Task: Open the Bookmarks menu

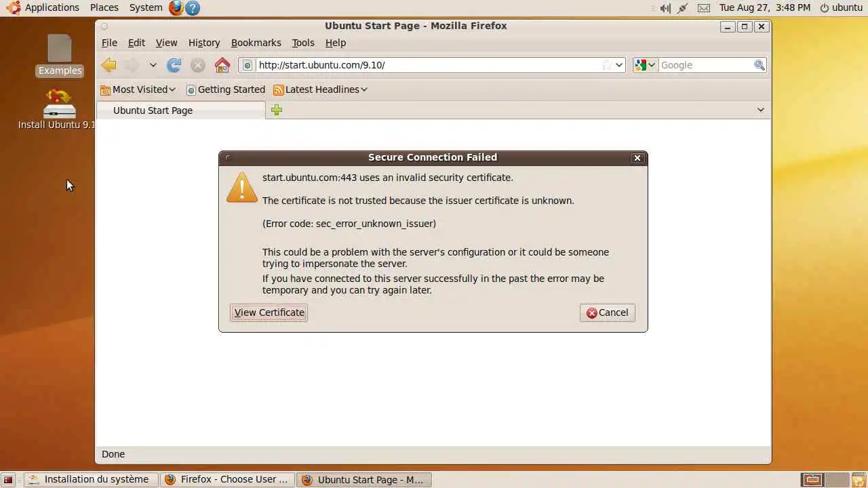Action: 256,43
